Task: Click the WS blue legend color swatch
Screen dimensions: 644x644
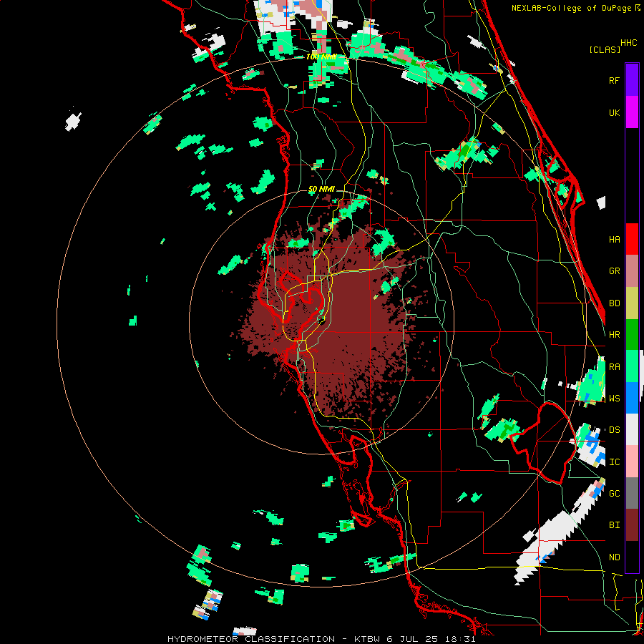Action: click(x=632, y=398)
